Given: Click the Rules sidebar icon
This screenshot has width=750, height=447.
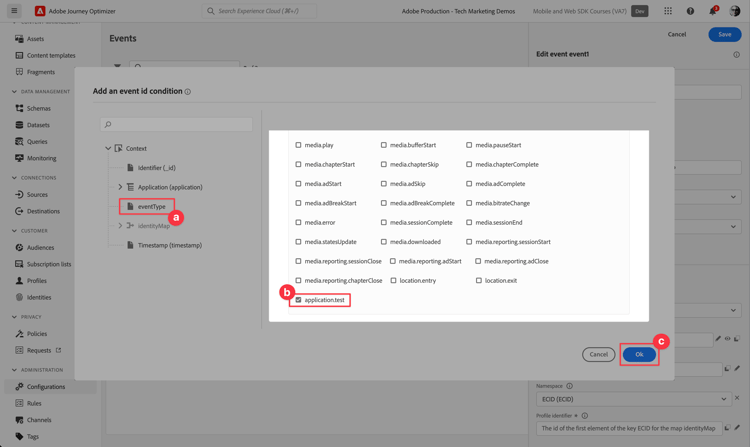Looking at the screenshot, I should (19, 403).
